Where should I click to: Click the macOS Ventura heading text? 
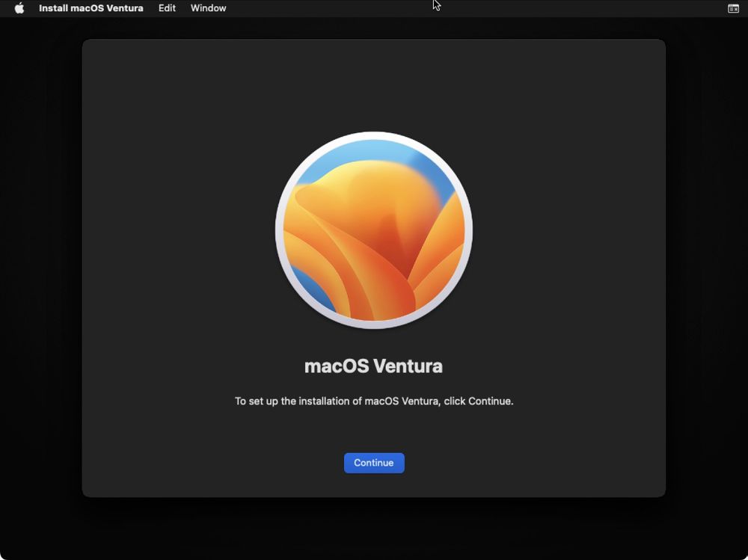coord(374,366)
